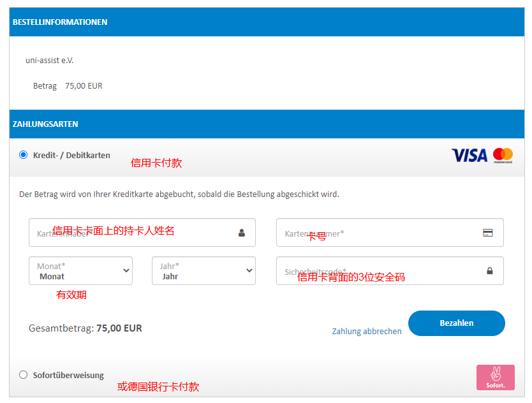Click the card icon in Kartennummer field
Viewport: 532px width, 403px height.
coord(488,233)
